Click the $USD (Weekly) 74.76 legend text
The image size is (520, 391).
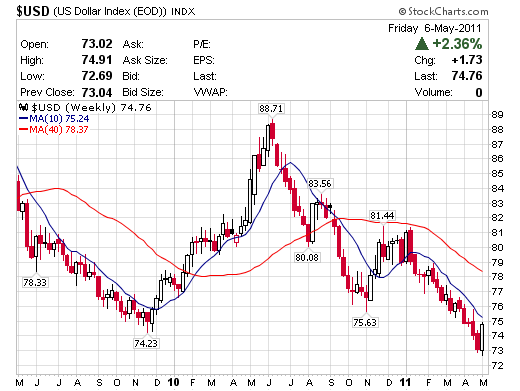pos(91,107)
